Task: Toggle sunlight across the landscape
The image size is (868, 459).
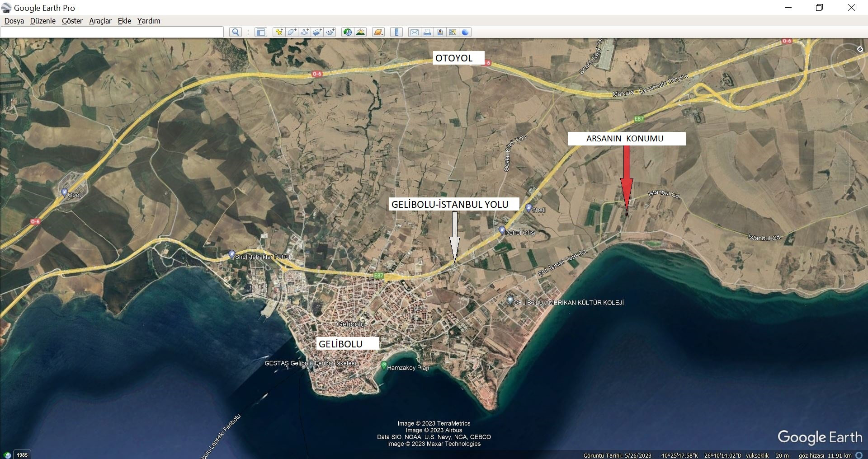Action: 360,32
